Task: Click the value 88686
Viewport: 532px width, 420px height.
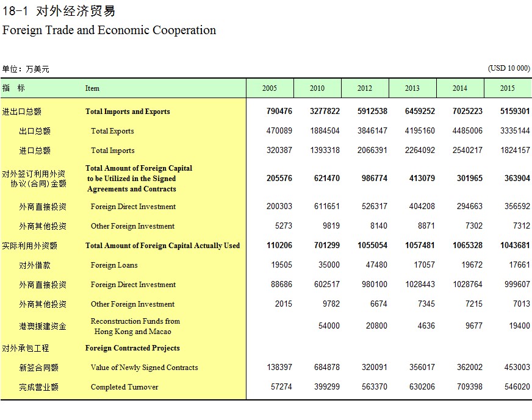Action: 281,285
